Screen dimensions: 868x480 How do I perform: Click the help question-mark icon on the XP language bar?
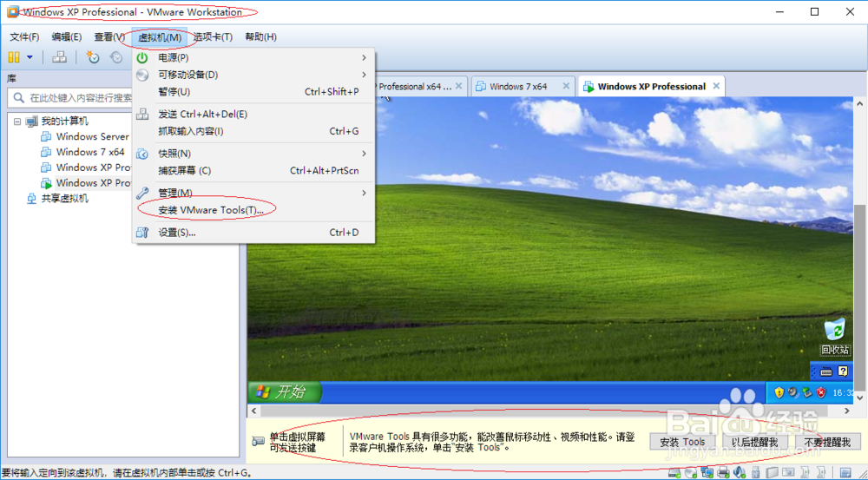[x=843, y=372]
